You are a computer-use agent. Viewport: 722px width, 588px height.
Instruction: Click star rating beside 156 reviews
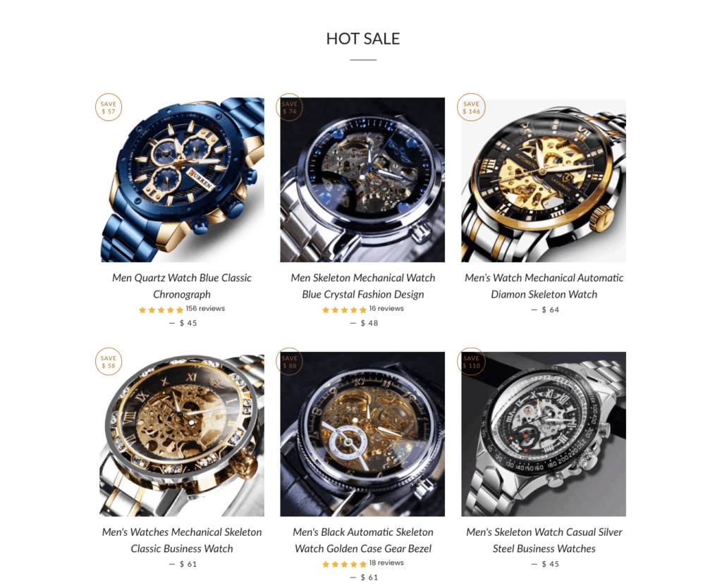click(x=161, y=310)
